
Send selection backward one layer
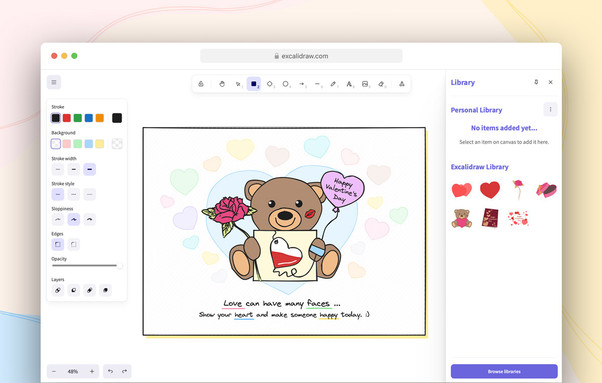coord(73,290)
